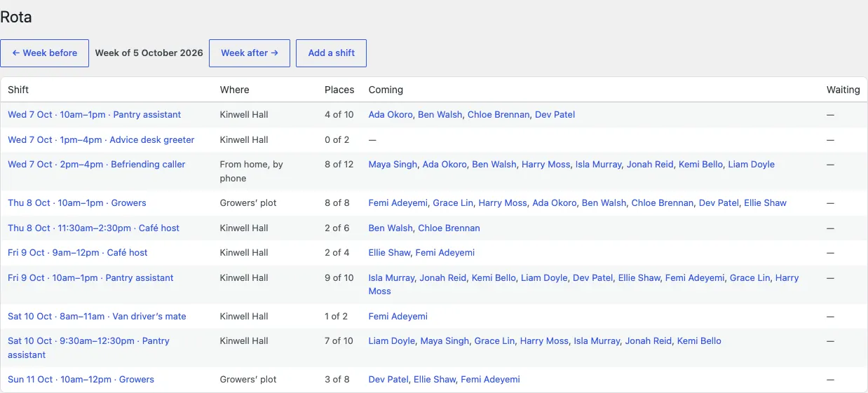The width and height of the screenshot is (868, 393).
Task: Click the Week after button
Action: click(x=250, y=53)
